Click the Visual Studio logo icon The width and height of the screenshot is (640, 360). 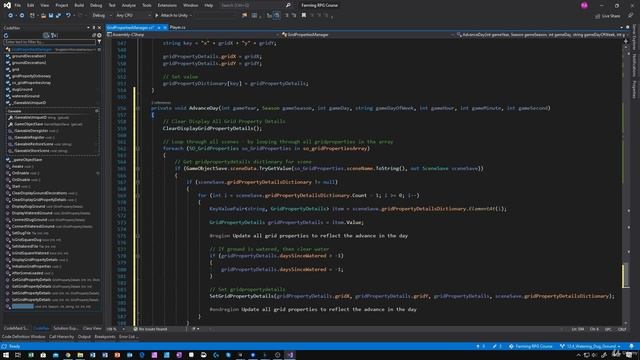[x=7, y=5]
